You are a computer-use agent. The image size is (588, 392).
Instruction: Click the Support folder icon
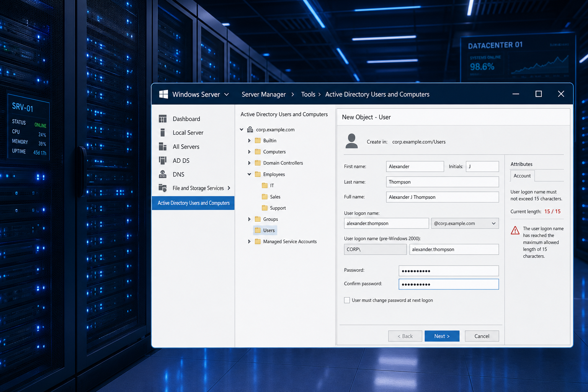265,208
